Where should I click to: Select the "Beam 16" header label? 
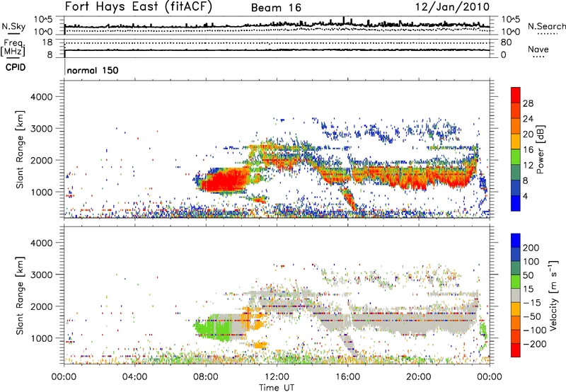(x=276, y=8)
